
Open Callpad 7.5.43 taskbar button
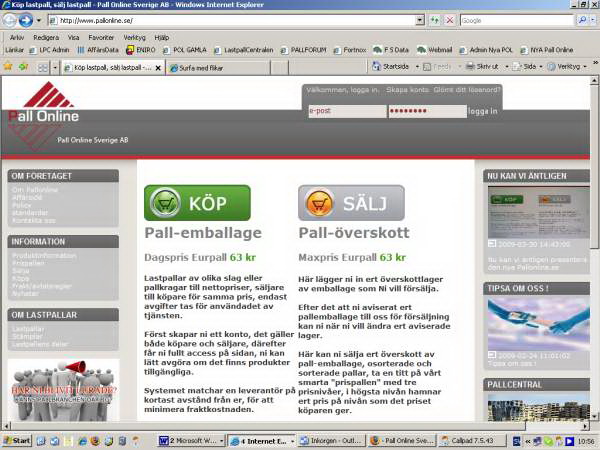(x=473, y=441)
